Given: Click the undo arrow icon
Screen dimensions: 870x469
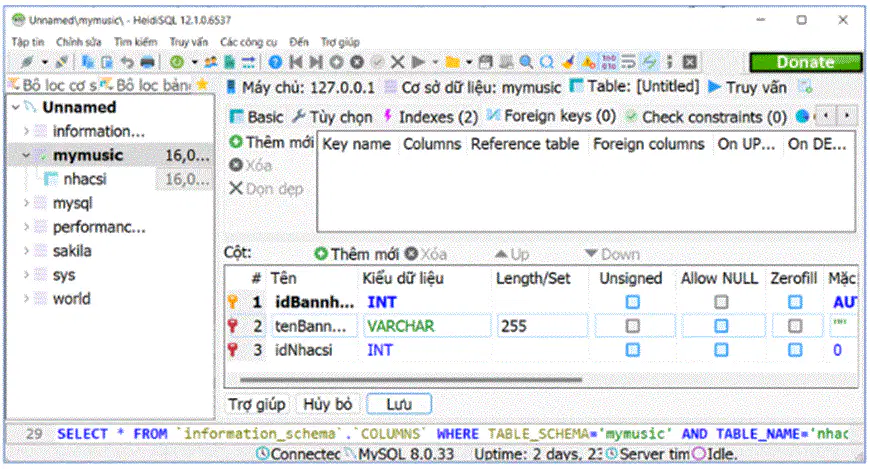Looking at the screenshot, I should pos(127,62).
